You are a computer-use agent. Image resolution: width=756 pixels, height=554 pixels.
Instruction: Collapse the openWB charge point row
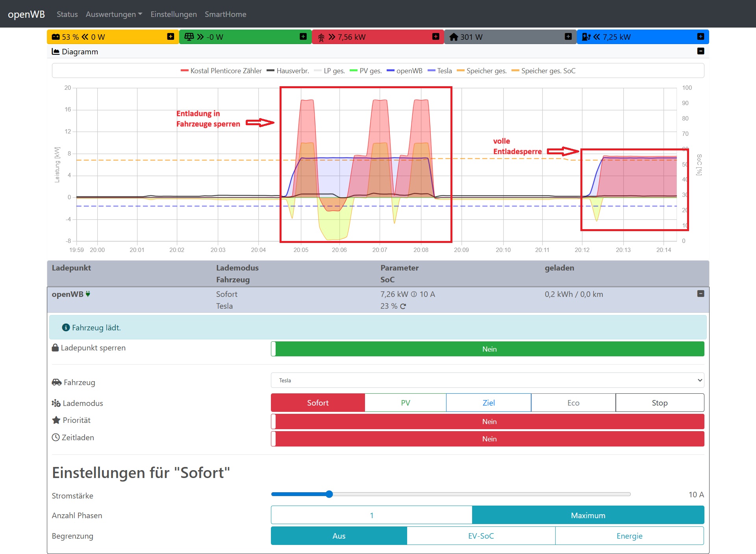pos(700,294)
